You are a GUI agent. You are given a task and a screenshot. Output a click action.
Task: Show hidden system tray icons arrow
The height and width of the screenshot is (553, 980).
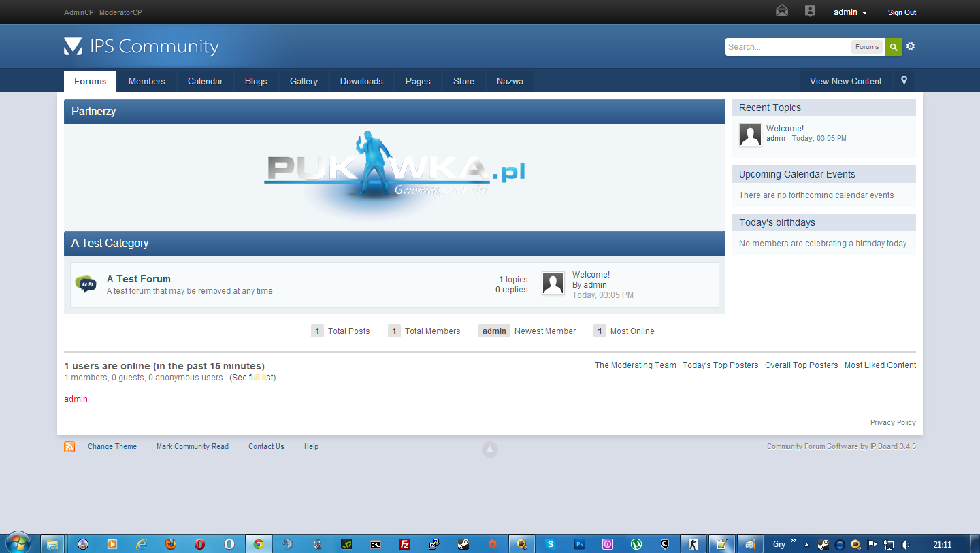pos(806,544)
